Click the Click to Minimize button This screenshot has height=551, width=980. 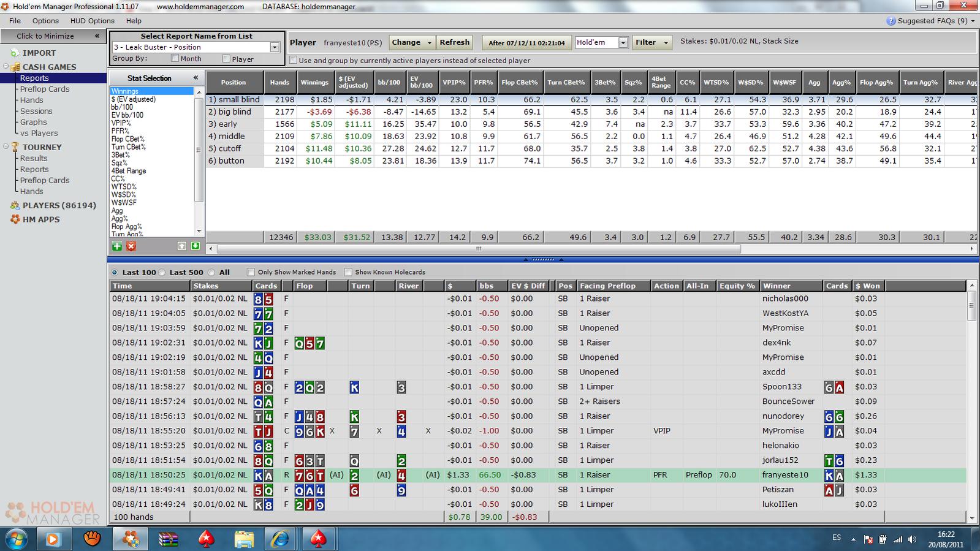click(52, 36)
